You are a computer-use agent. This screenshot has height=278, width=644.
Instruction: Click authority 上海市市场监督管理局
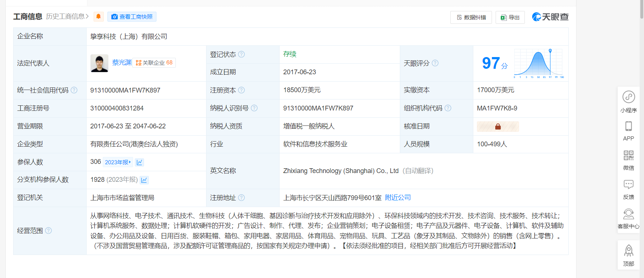click(122, 198)
